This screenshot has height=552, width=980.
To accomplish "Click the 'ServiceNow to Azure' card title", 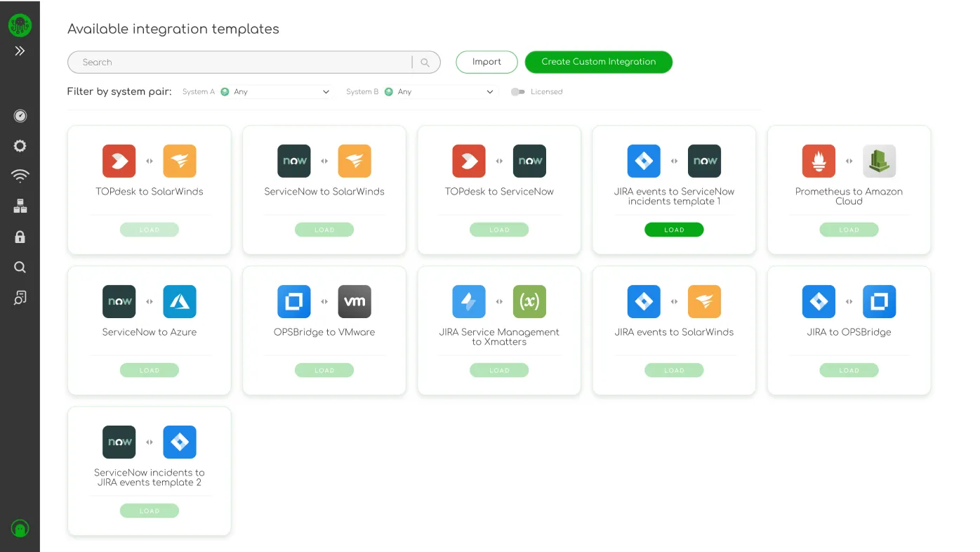I will pyautogui.click(x=150, y=332).
